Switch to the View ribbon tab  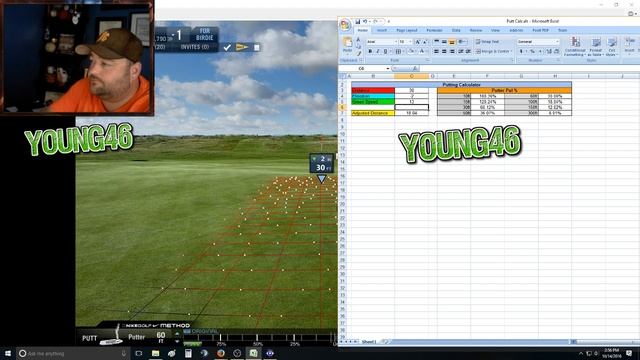pyautogui.click(x=495, y=31)
